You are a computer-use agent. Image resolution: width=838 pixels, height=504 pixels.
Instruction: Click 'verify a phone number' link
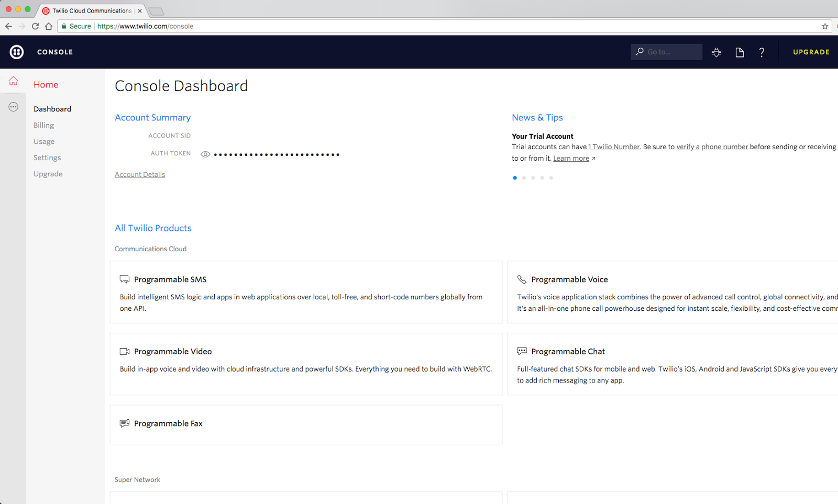[712, 147]
